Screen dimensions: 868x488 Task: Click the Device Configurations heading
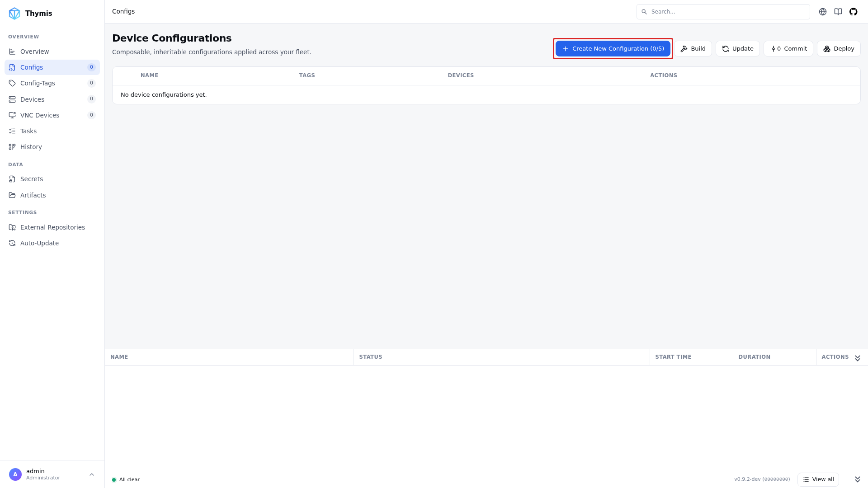(x=172, y=38)
